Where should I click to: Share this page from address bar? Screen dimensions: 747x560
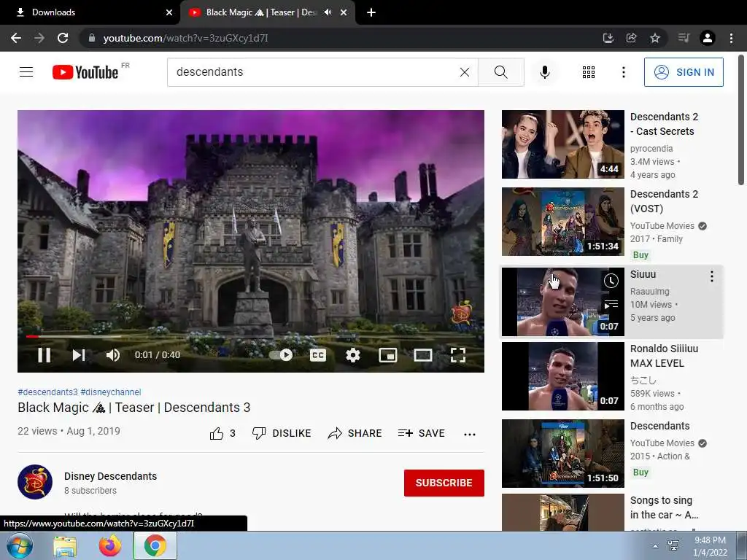point(631,38)
